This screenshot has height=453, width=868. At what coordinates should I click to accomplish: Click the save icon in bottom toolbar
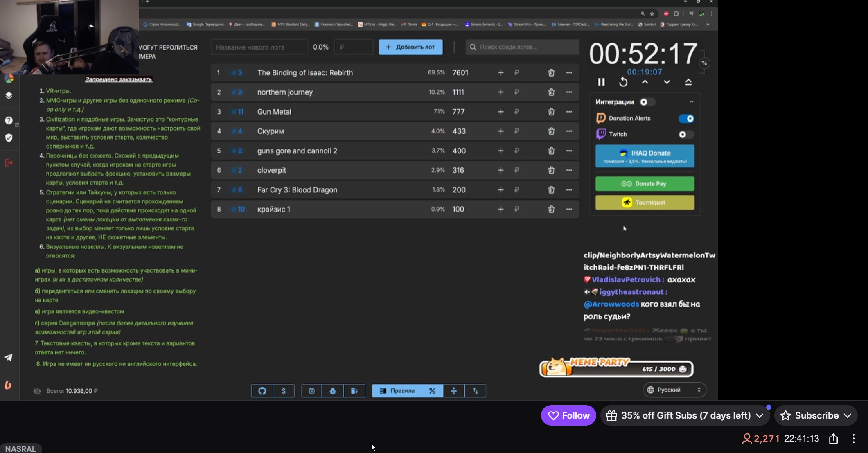pyautogui.click(x=312, y=391)
